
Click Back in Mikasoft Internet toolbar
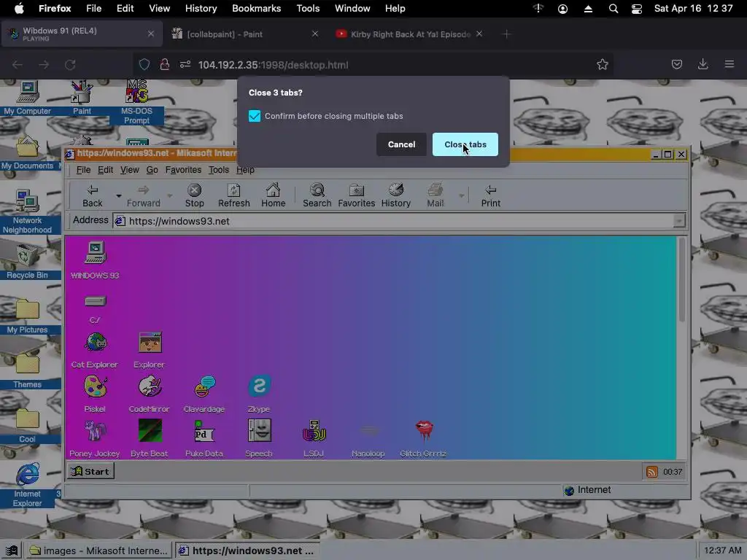(92, 196)
